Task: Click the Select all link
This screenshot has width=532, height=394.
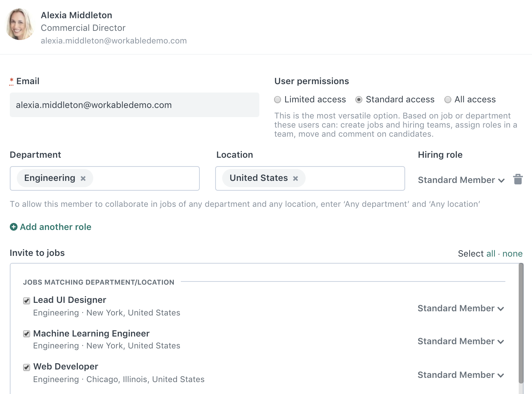Action: pyautogui.click(x=491, y=253)
